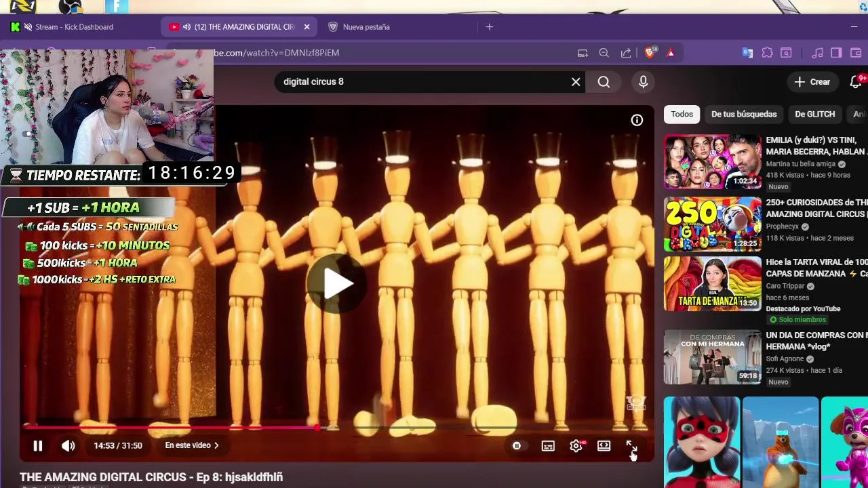The height and width of the screenshot is (488, 868).
Task: Start voice search with the microphone
Action: click(643, 81)
